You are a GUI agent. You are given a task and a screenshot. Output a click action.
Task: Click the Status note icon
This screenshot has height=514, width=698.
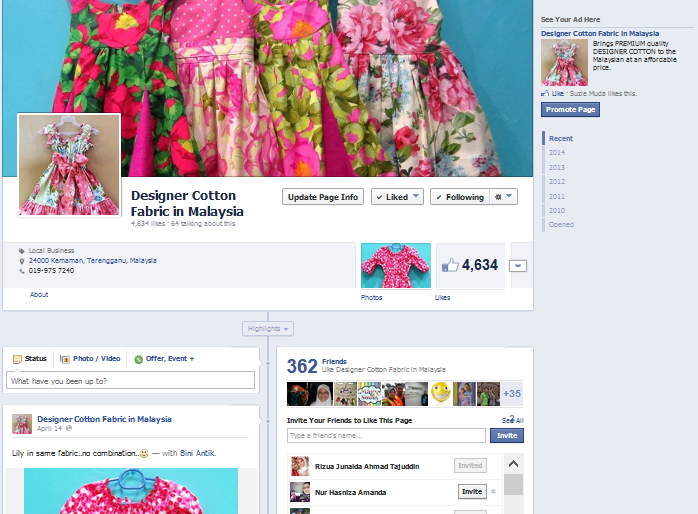click(x=17, y=359)
